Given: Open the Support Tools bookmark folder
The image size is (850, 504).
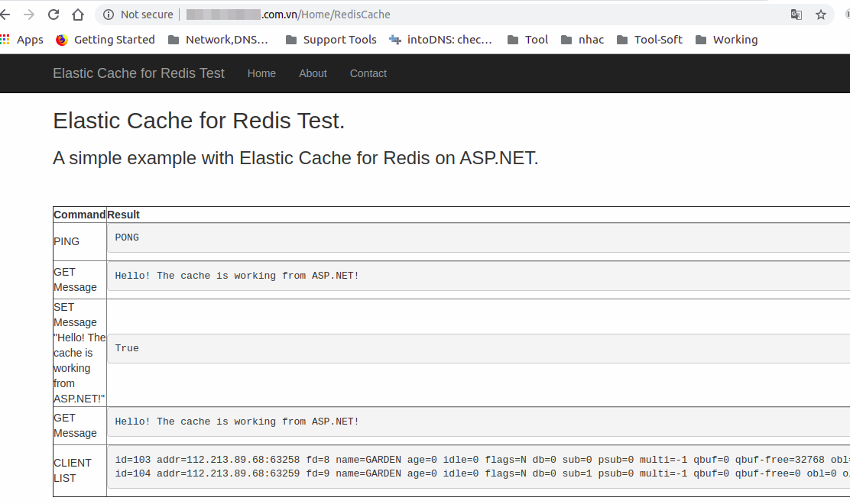Looking at the screenshot, I should click(x=331, y=40).
